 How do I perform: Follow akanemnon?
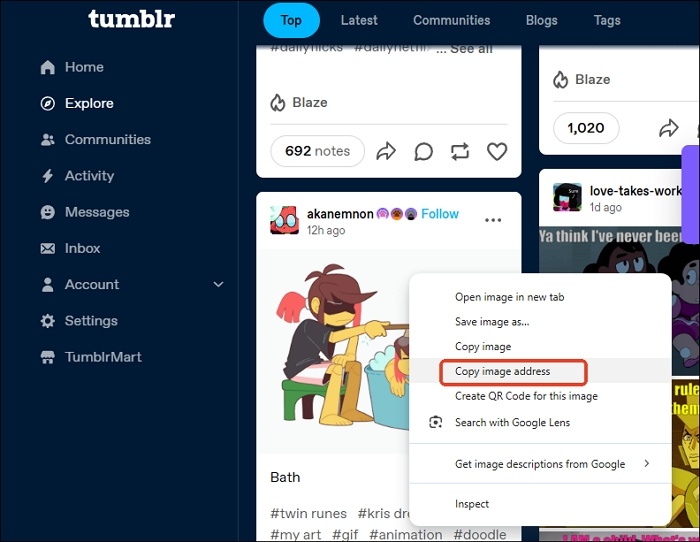point(440,214)
